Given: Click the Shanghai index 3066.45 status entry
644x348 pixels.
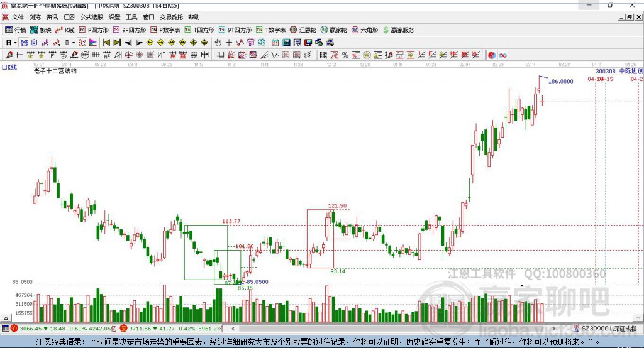Looking at the screenshot, I should (x=64, y=329).
